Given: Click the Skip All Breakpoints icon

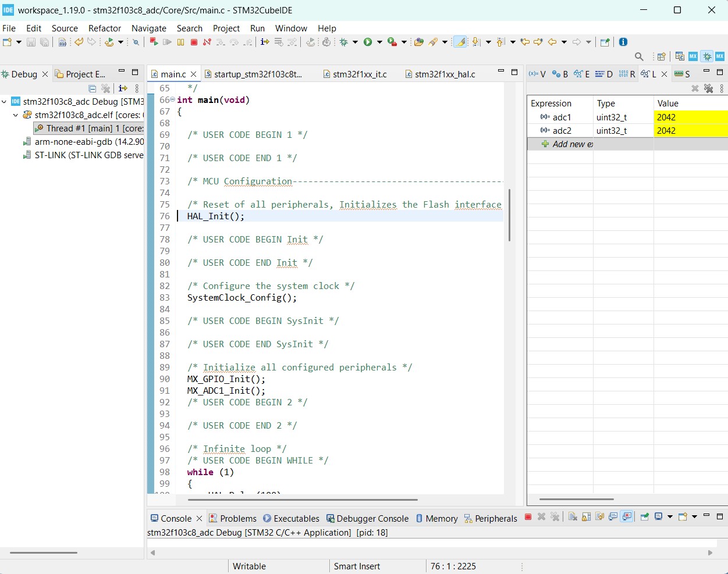Looking at the screenshot, I should pos(136,42).
